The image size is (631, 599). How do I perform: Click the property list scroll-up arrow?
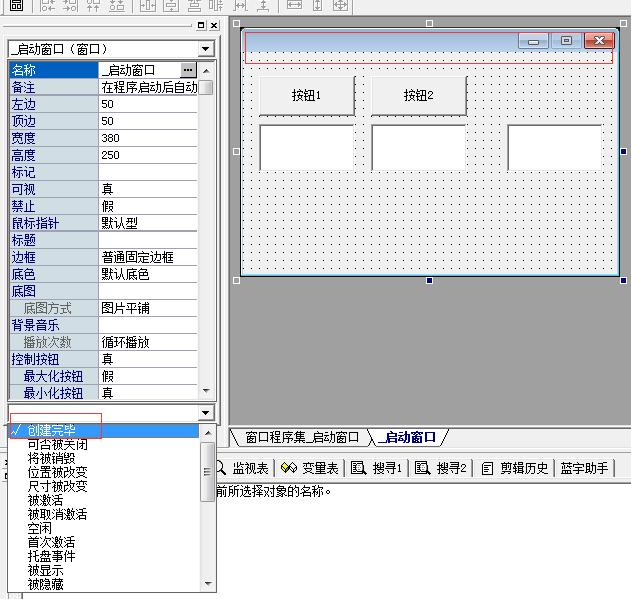(206, 71)
